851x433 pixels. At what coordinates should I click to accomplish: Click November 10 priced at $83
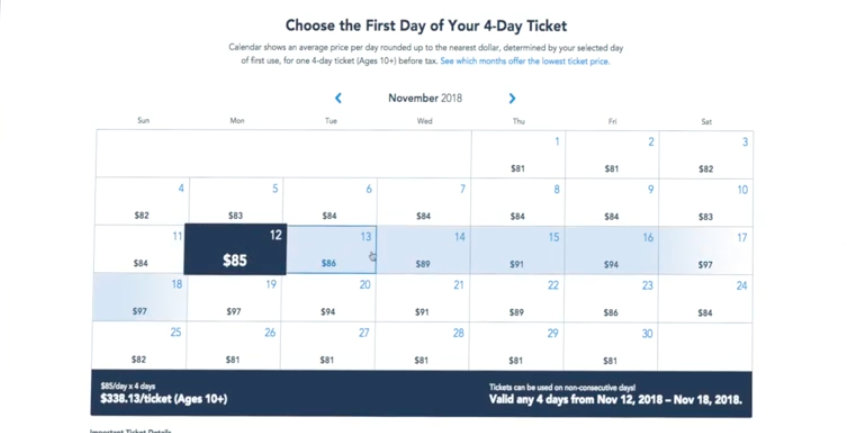click(705, 201)
